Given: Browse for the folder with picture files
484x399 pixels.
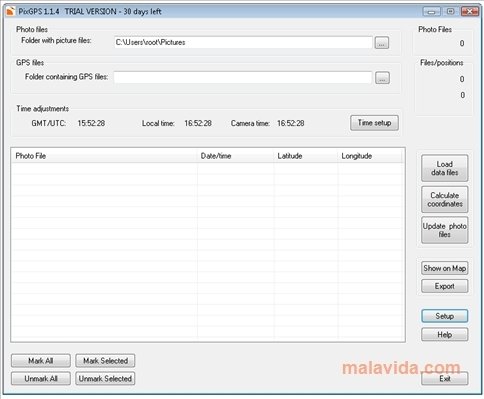Looking at the screenshot, I should [x=382, y=43].
